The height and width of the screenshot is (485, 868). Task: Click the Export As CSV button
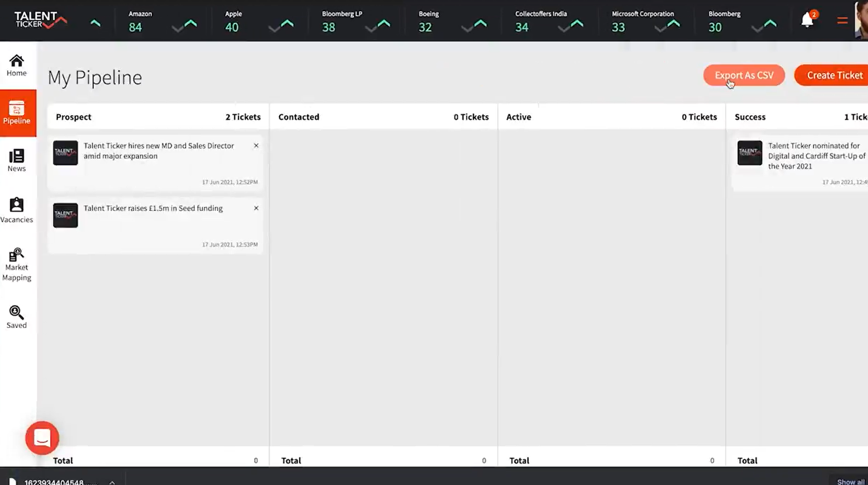pyautogui.click(x=744, y=75)
